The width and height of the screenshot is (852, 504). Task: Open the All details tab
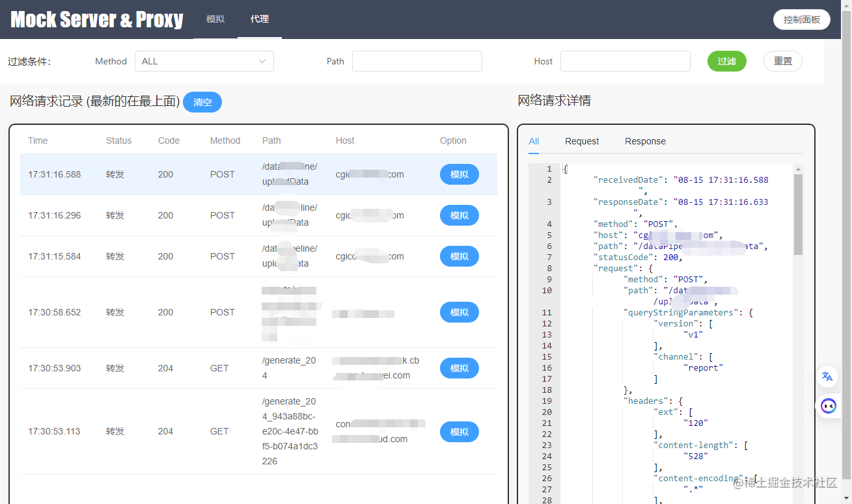534,141
